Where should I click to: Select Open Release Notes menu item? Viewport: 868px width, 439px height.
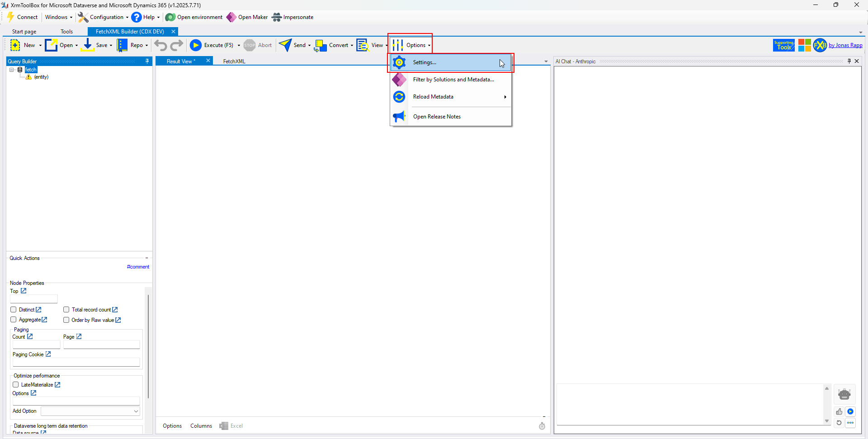[451, 117]
